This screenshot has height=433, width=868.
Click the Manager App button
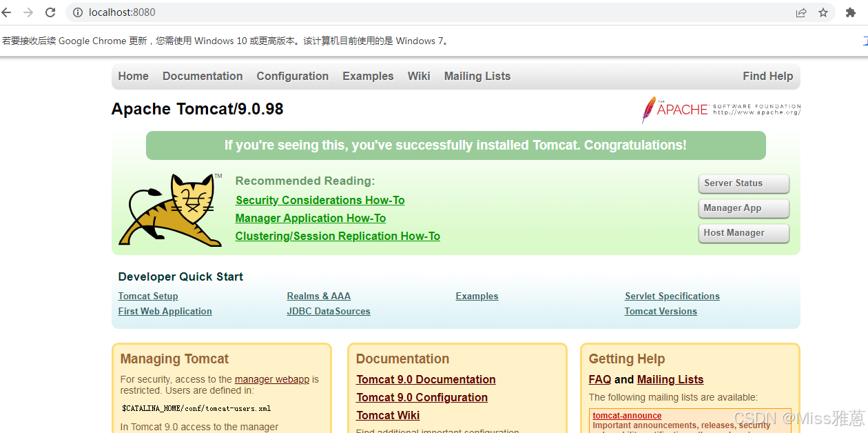point(743,208)
